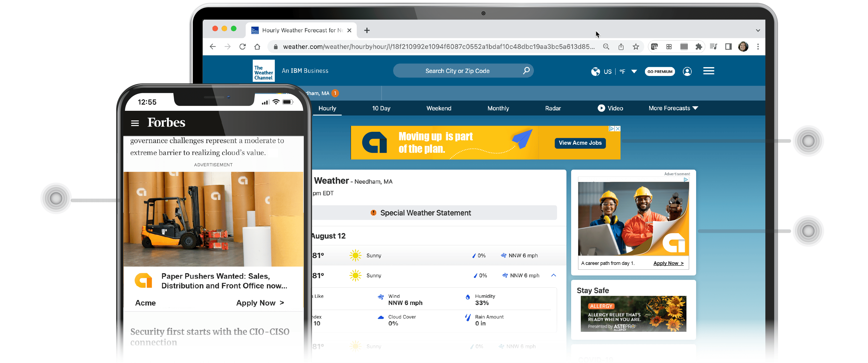This screenshot has height=363, width=868.
Task: Open the hamburger menu on weather.com
Action: tap(708, 71)
